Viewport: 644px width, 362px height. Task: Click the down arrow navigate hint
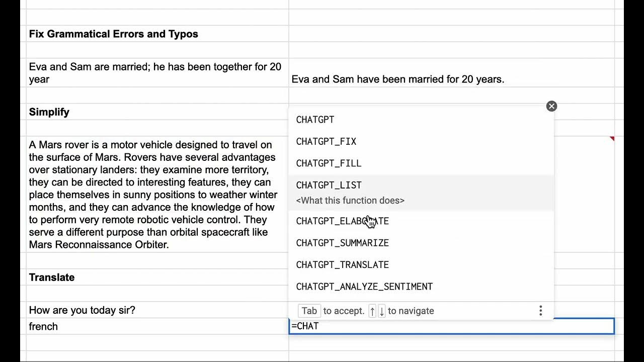[x=382, y=311]
